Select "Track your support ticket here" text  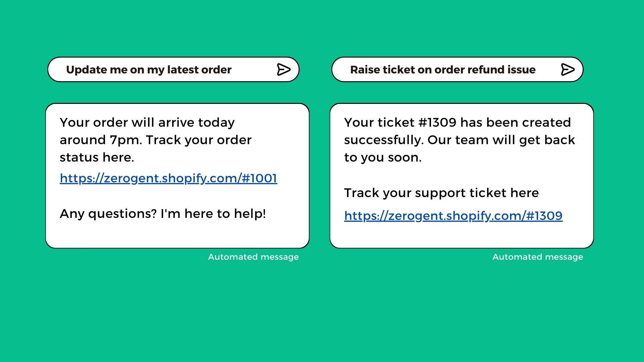tap(441, 193)
